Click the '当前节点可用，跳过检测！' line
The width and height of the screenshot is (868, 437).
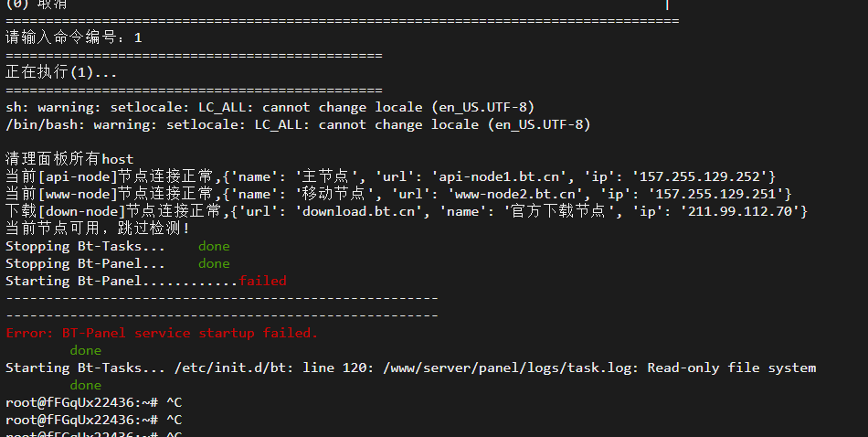click(x=98, y=229)
